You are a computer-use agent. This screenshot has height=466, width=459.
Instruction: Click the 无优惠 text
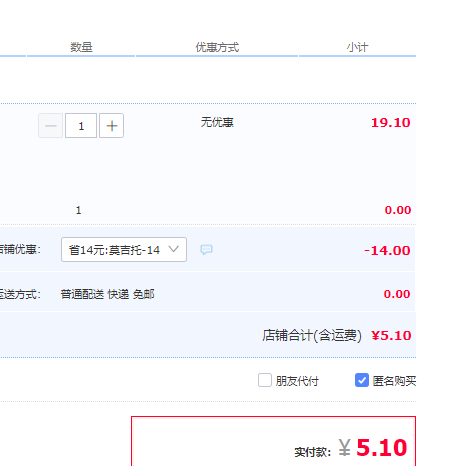coord(217,122)
